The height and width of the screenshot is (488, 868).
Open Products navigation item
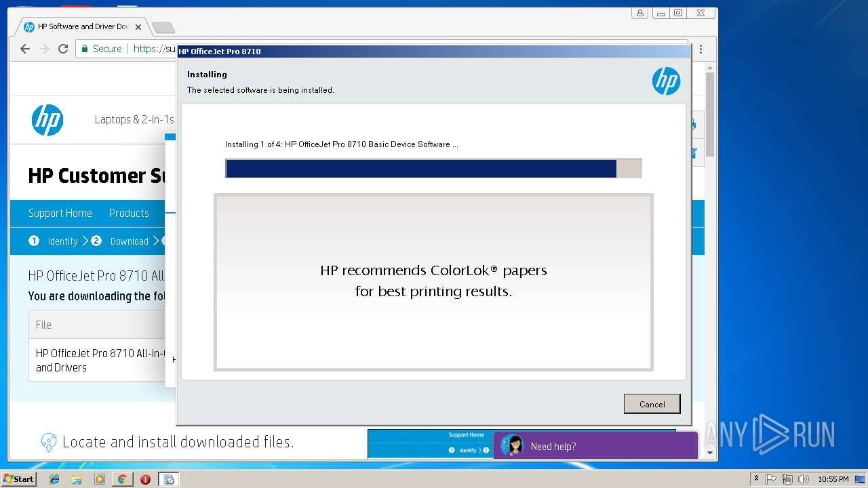pyautogui.click(x=129, y=213)
